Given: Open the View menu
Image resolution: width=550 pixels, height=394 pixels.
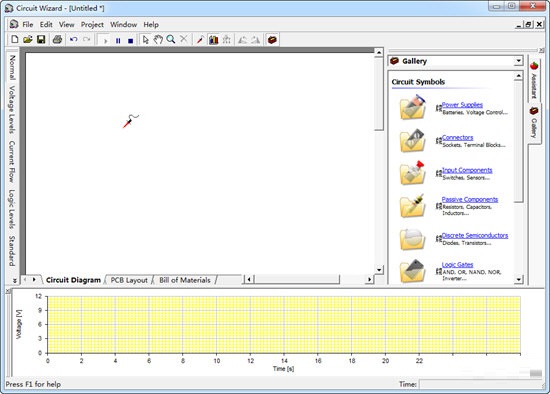Looking at the screenshot, I should 66,25.
